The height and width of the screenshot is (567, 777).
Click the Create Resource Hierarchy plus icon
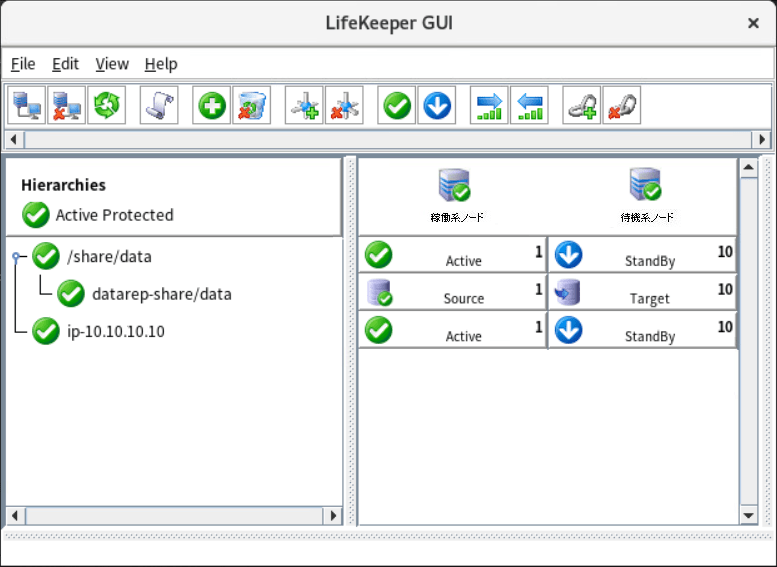tap(212, 105)
